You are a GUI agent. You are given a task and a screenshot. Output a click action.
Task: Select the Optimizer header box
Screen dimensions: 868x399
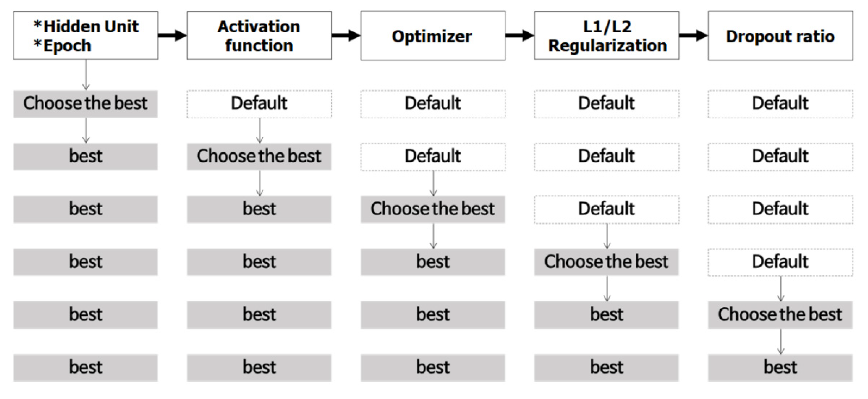point(433,36)
